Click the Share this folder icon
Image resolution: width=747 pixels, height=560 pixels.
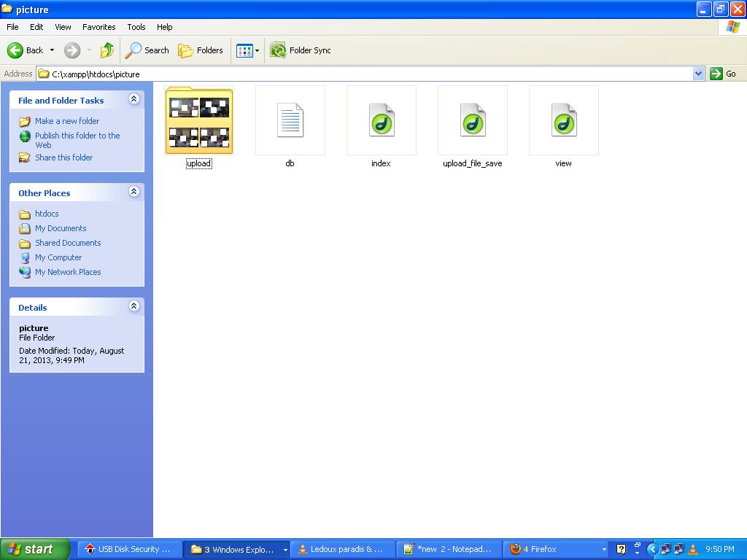click(25, 157)
